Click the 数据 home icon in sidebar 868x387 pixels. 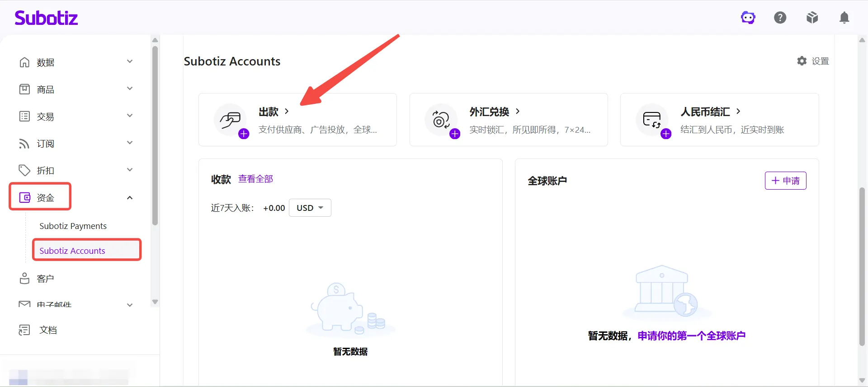pos(24,62)
